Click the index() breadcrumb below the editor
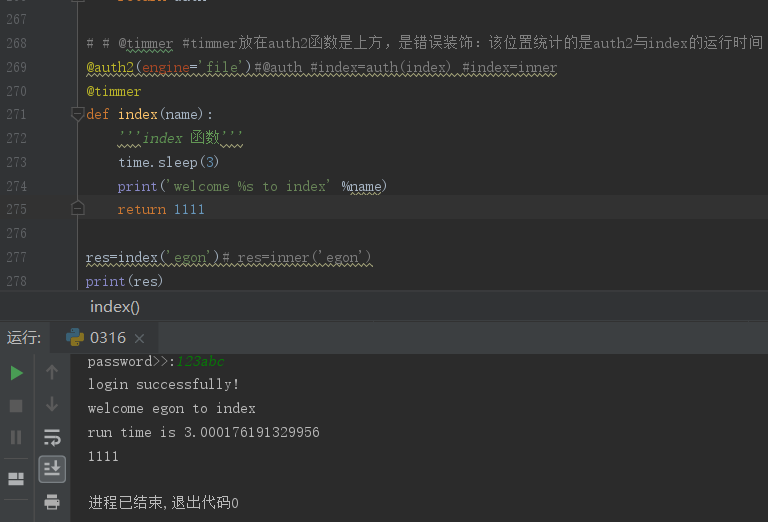Screen dimensions: 768x522 pos(115,307)
